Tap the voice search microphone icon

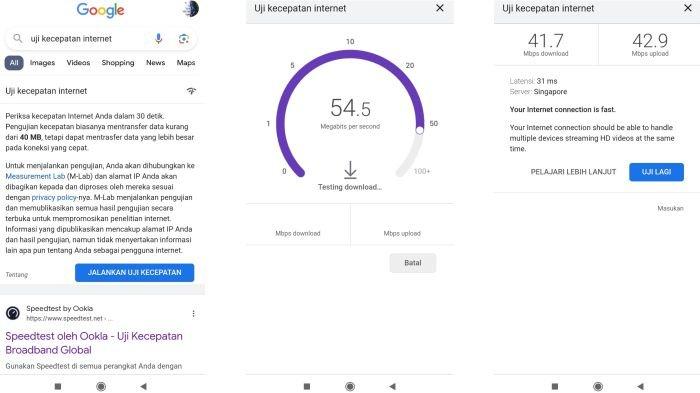click(158, 38)
